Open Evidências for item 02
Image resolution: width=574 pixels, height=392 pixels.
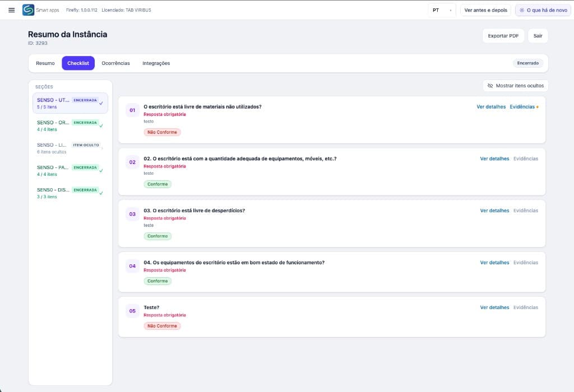[526, 158]
